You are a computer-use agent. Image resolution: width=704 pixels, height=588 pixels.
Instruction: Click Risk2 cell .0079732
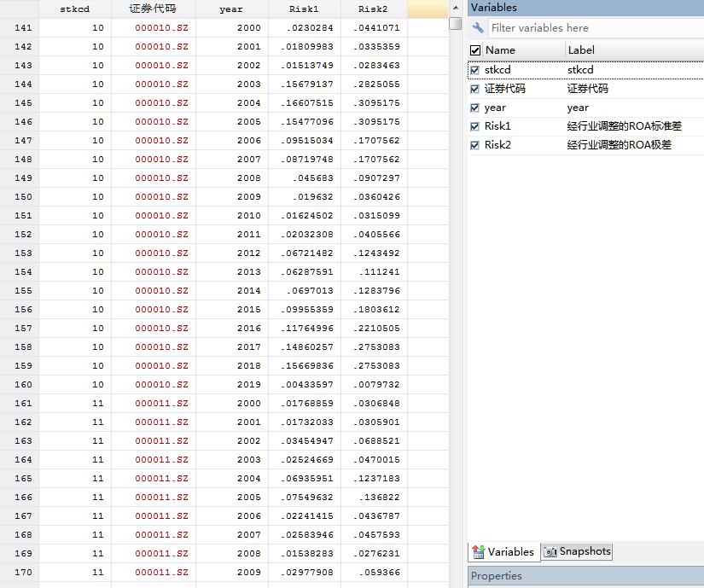374,385
